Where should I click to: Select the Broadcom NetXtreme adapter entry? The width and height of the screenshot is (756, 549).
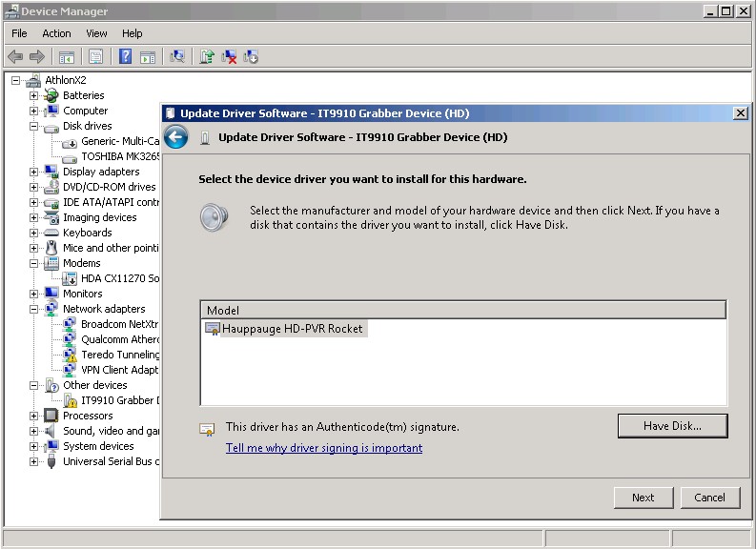click(120, 324)
